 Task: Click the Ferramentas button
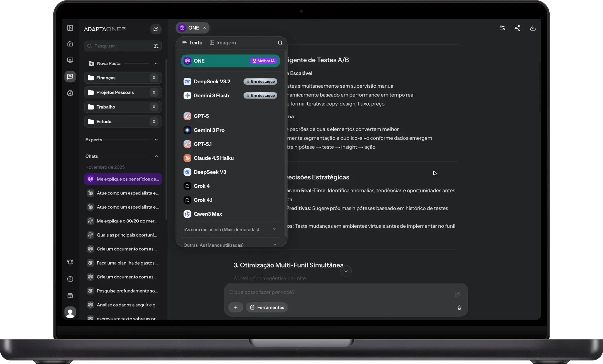pos(267,308)
